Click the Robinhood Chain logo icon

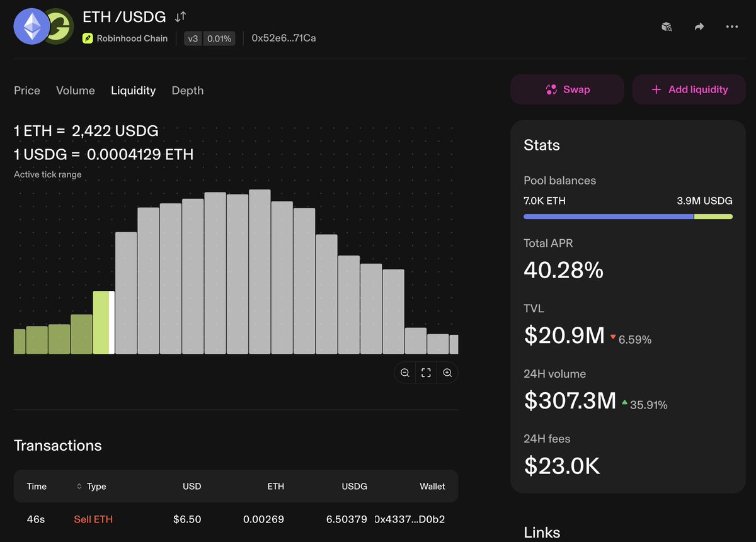88,38
